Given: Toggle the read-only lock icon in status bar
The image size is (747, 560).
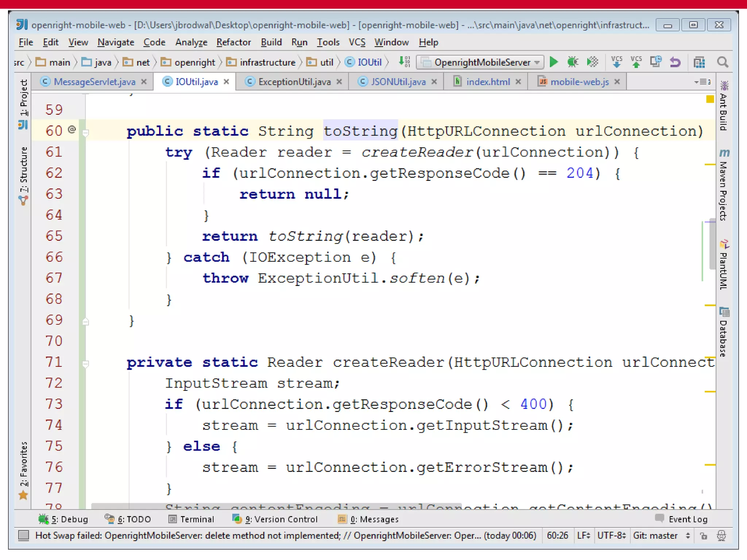Looking at the screenshot, I should [x=704, y=536].
